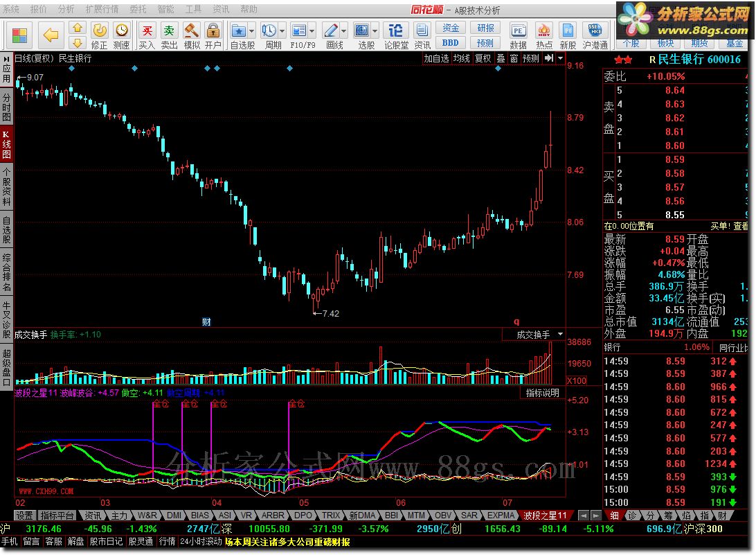The image size is (756, 555).
Task: Open the 指标说明 indicator description
Action: pyautogui.click(x=542, y=393)
